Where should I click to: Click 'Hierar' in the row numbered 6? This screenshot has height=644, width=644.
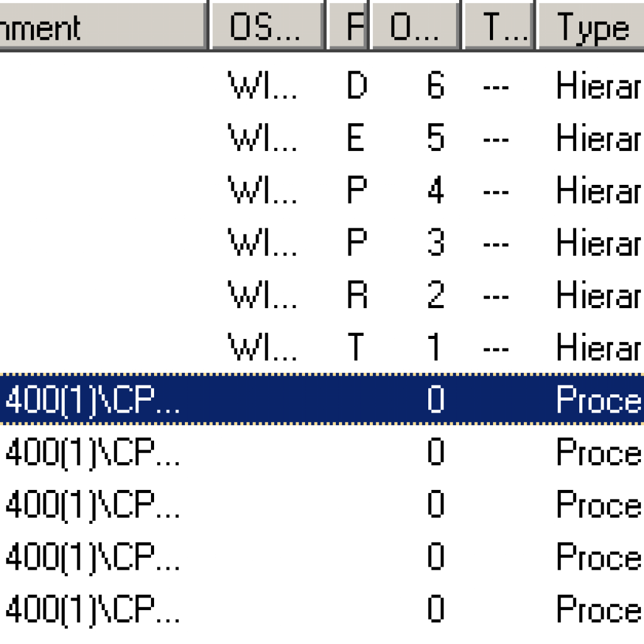click(599, 85)
